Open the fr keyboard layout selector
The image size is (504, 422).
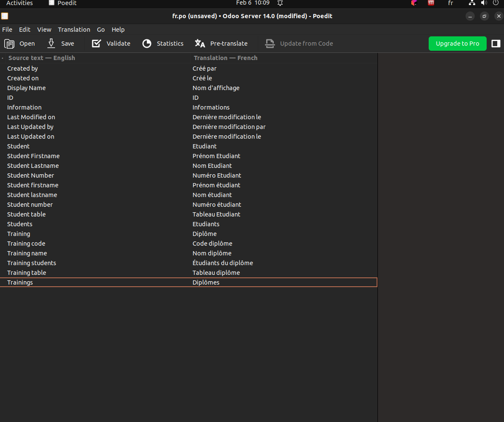[450, 3]
